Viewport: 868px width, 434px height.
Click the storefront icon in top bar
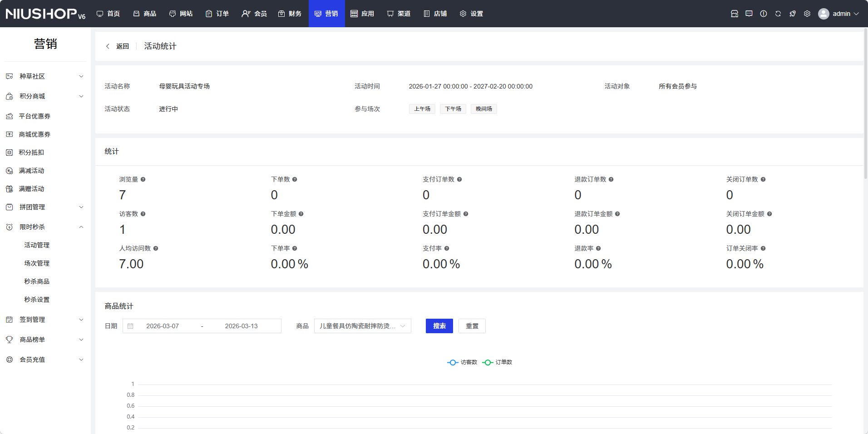tap(734, 14)
